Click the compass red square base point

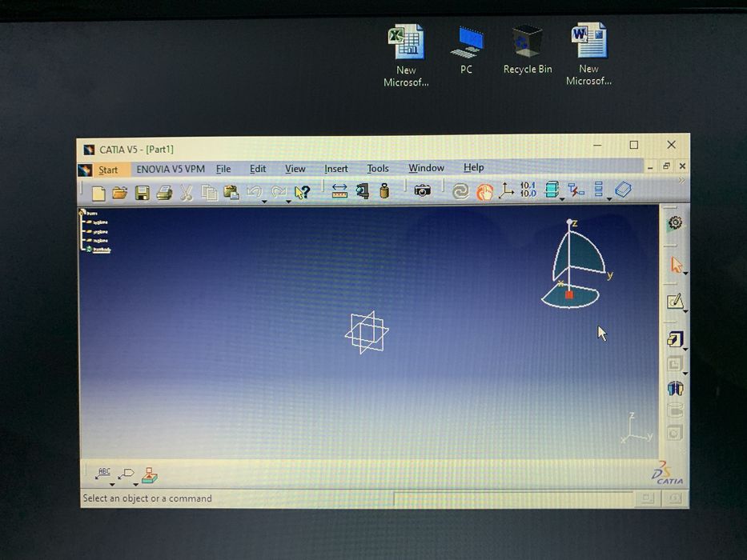coord(568,294)
